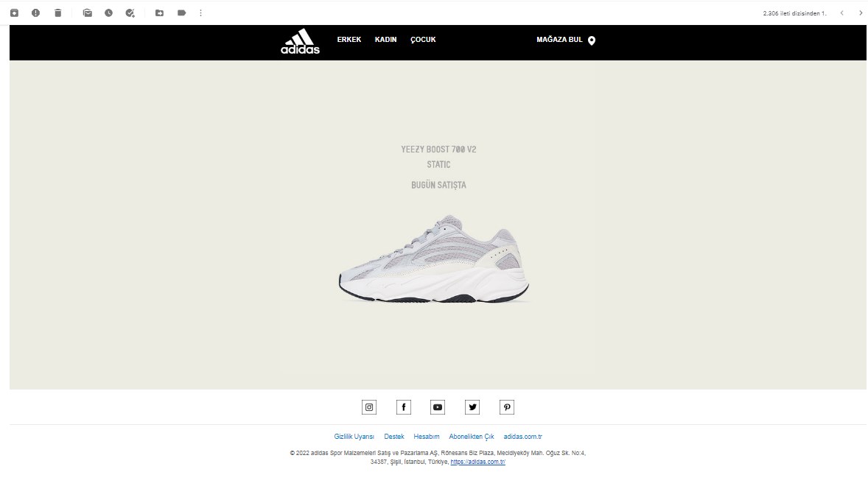The height and width of the screenshot is (486, 868).
Task: Open the YouTube social icon
Action: (x=438, y=407)
